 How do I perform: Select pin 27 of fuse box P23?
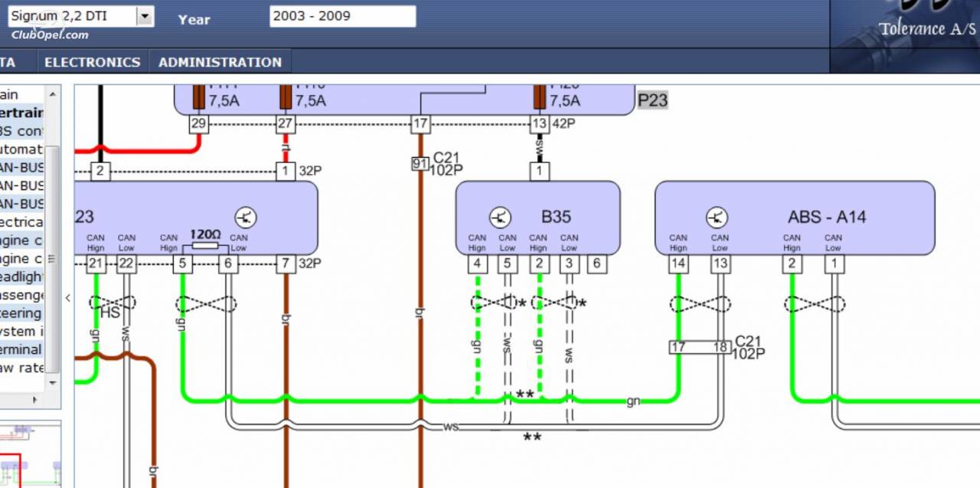[x=286, y=124]
